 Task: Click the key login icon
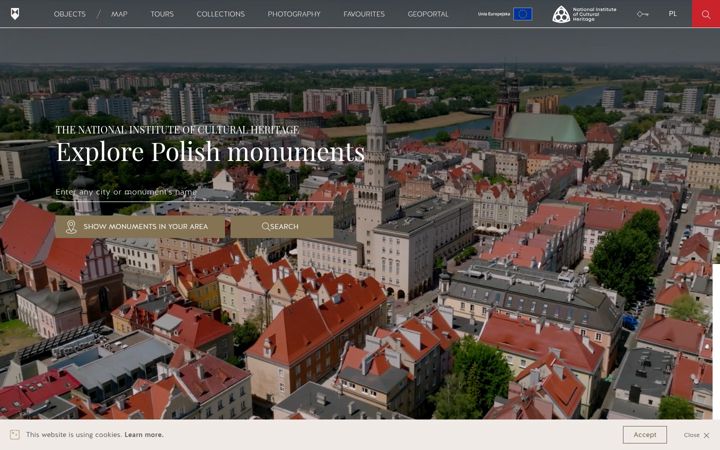(x=642, y=14)
